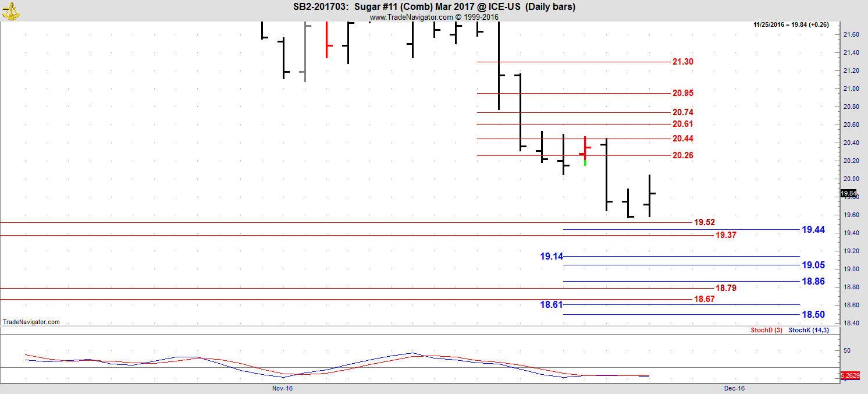
Task: Click the 11/25/2016 = 19.84 (+0.26) quote text
Action: (795, 25)
